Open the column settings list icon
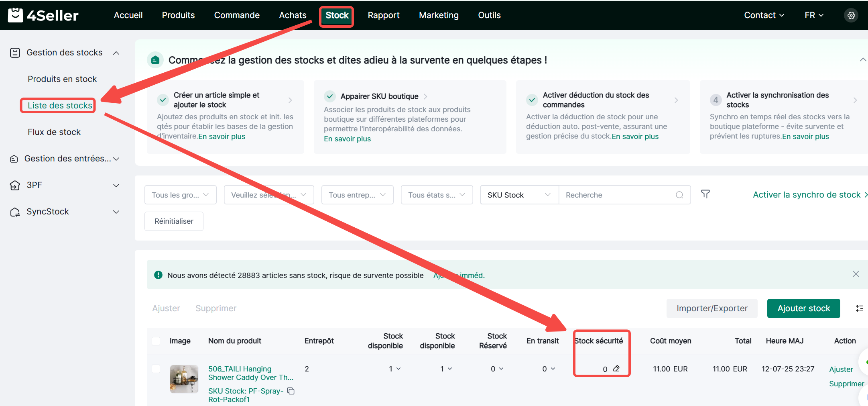868x406 pixels. pos(859,308)
